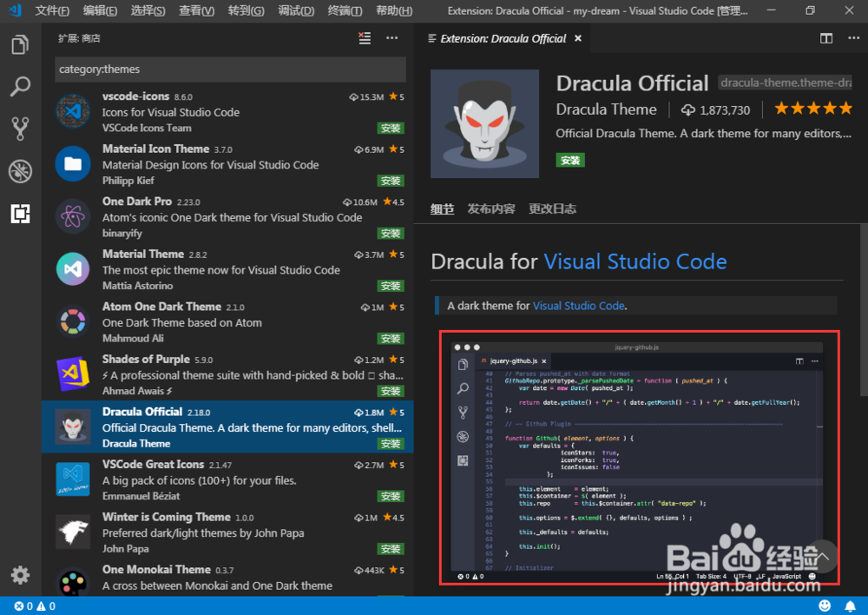Select the VSCode Great Icons logo

click(x=73, y=479)
